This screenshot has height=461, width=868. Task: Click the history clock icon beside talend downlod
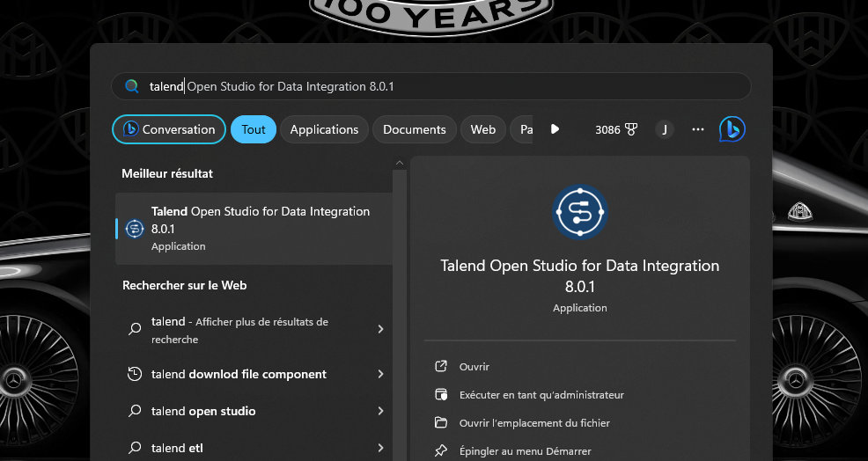(x=135, y=374)
